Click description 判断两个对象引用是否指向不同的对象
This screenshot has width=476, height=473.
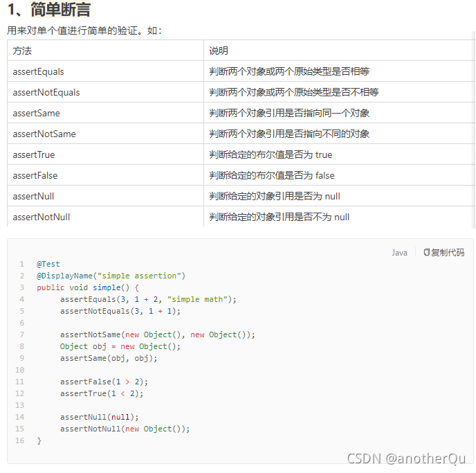(289, 134)
